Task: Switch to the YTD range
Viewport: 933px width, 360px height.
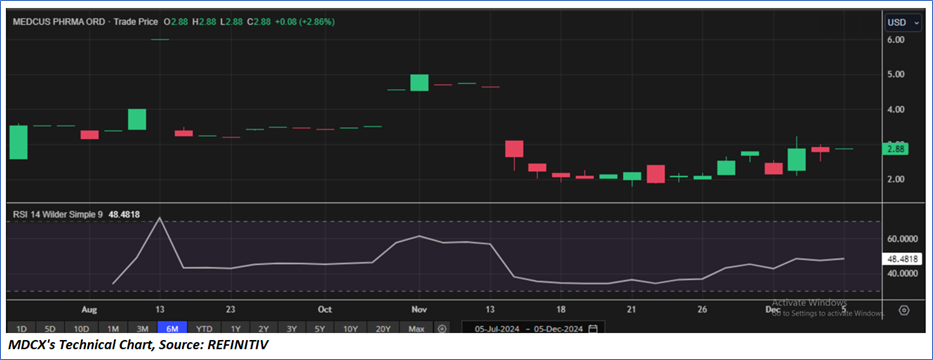Action: click(204, 328)
